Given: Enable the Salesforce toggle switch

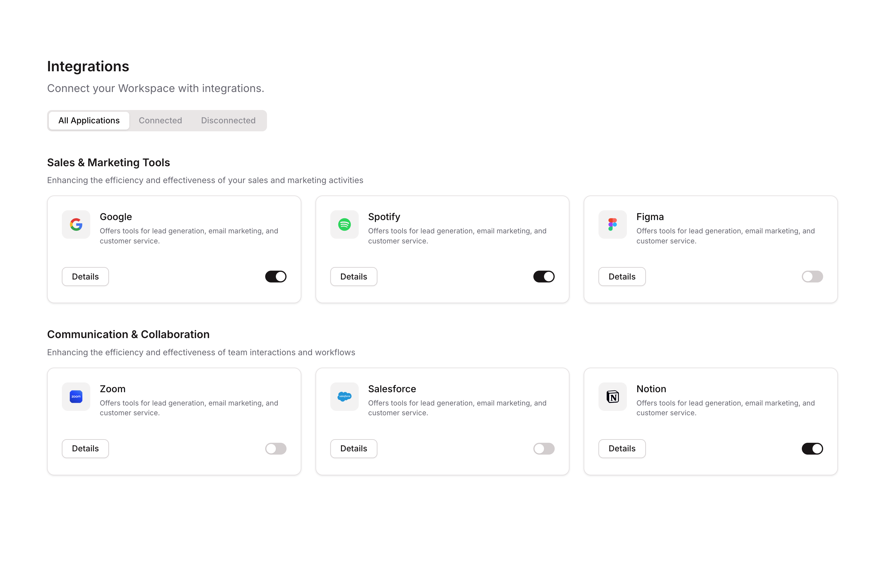Looking at the screenshot, I should 544,448.
